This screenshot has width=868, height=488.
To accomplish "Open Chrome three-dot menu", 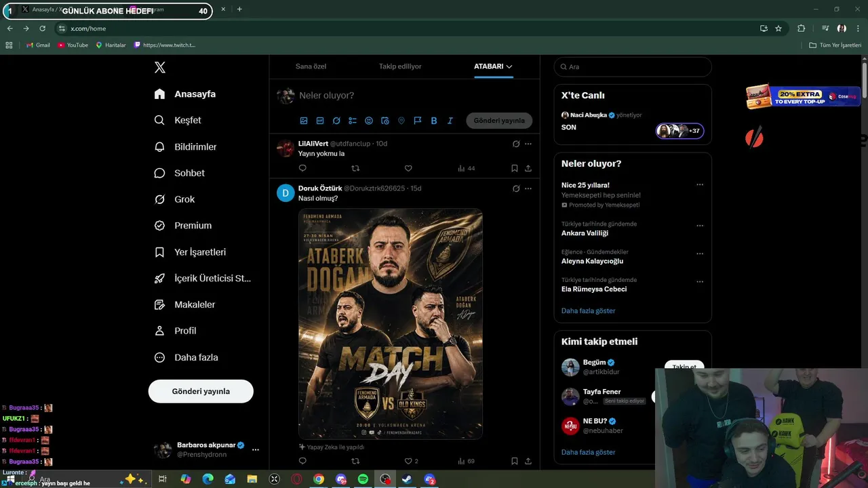I will tap(858, 28).
